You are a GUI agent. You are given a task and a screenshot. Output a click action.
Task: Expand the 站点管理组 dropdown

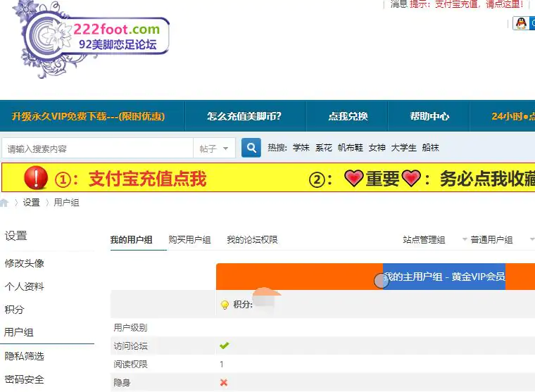pos(465,239)
